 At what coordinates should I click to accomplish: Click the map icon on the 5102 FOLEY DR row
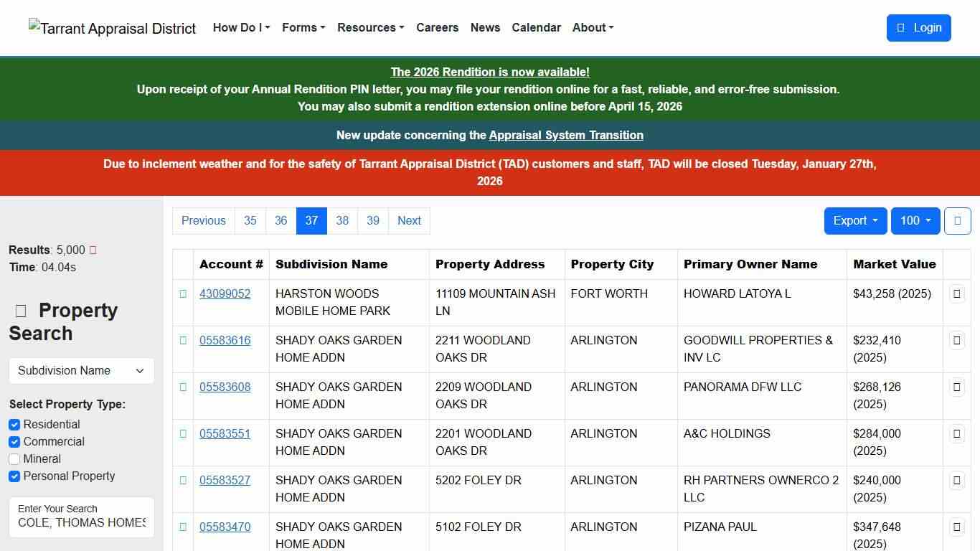point(957,527)
